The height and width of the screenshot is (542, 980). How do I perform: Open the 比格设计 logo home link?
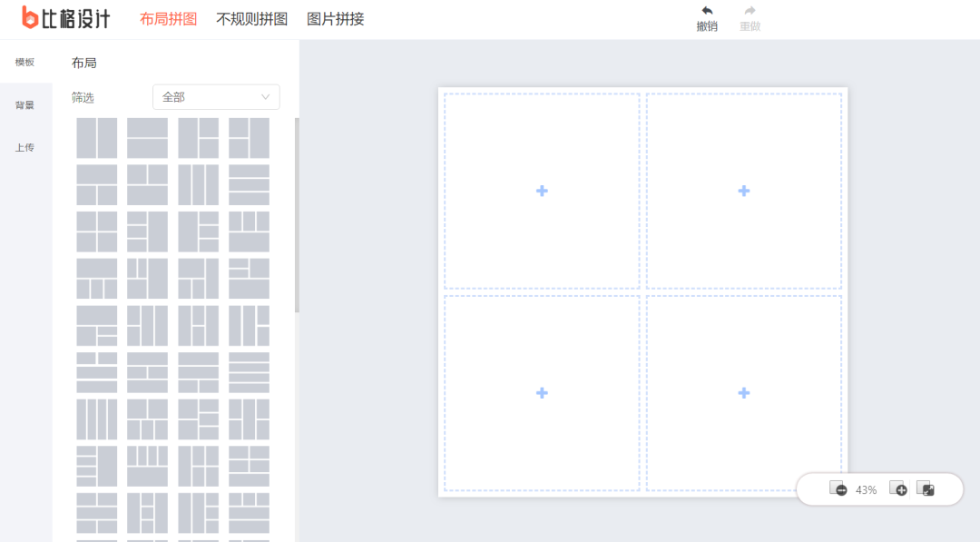click(66, 18)
